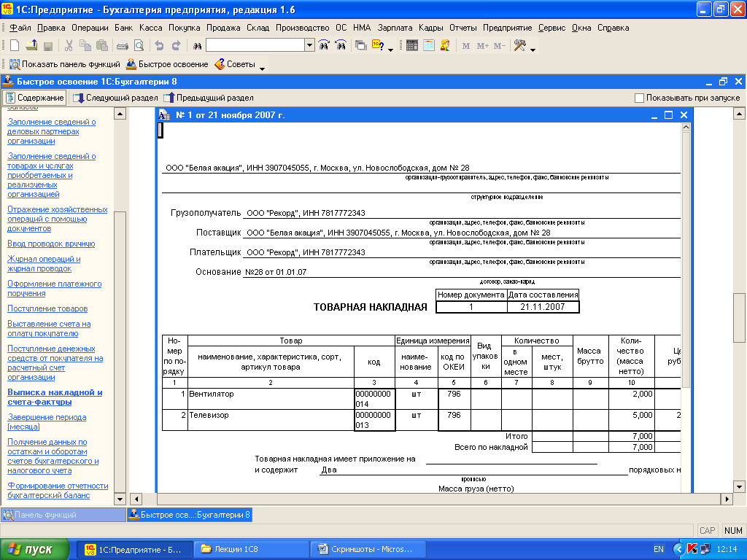747x560 pixels.
Task: Click the user lock icon
Action: tap(445, 45)
